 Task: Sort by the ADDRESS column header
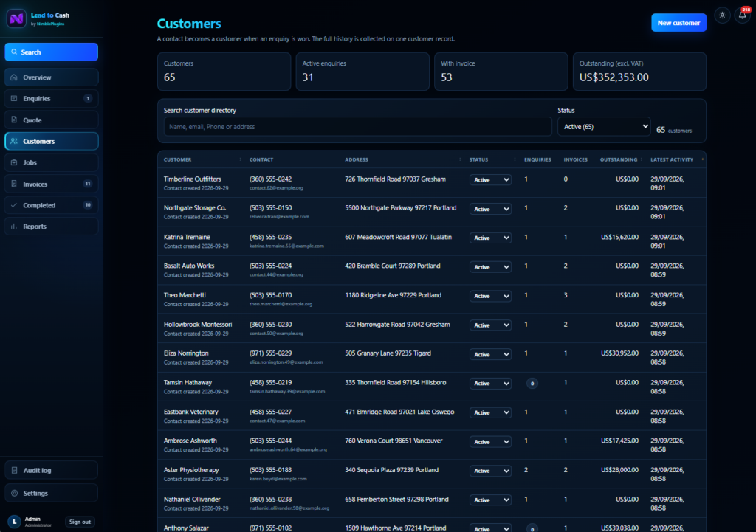357,159
